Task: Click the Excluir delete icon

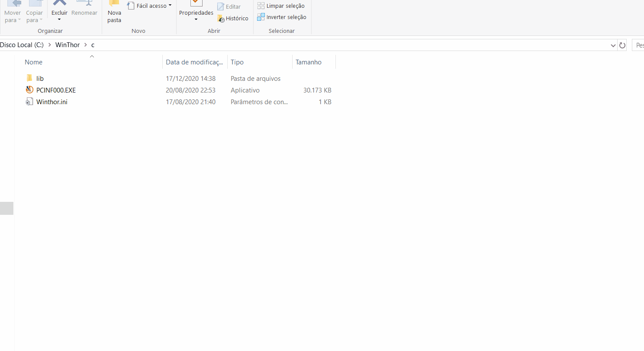Action: [59, 3]
